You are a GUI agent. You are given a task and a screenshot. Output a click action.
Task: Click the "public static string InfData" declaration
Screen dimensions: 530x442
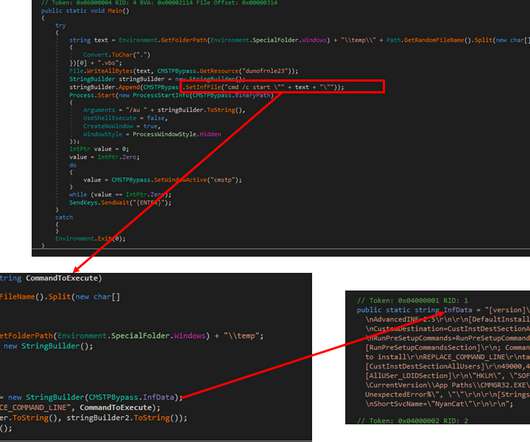(443, 310)
